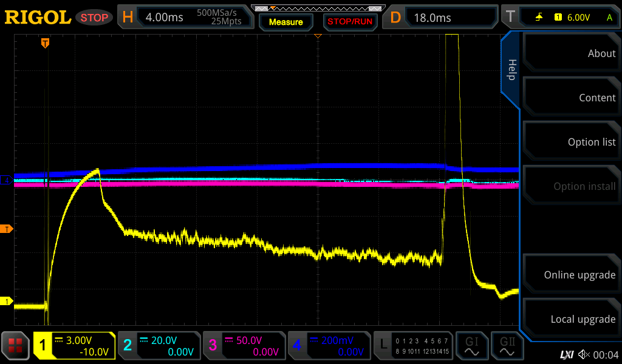Click the RIGOL logo
This screenshot has height=364, width=622.
coord(38,18)
